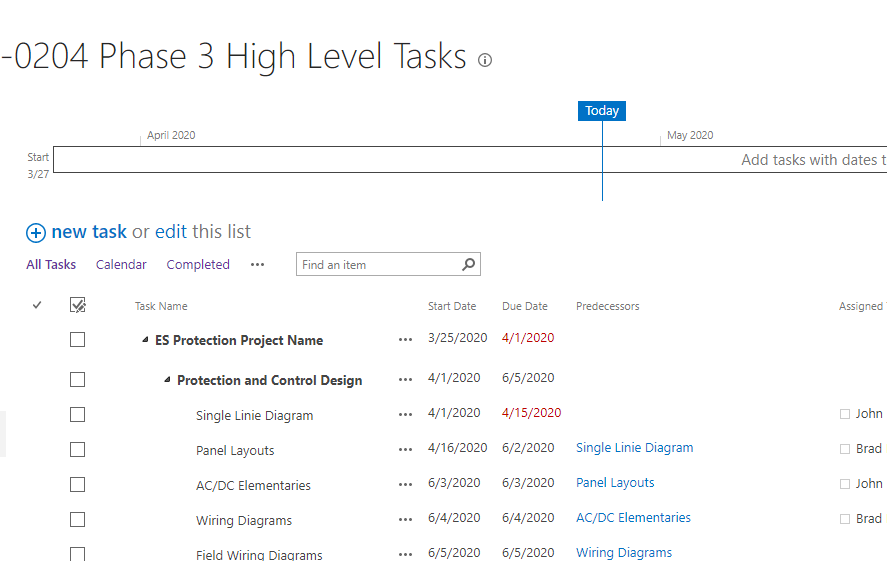Open more views ellipsis next to Completed
Screen dimensions: 887x561
[x=257, y=265]
